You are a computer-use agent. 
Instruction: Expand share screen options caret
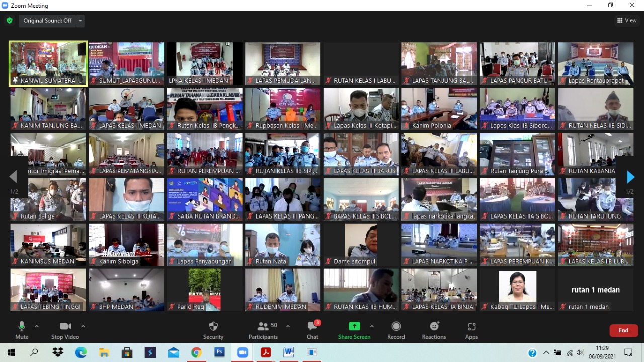(372, 326)
